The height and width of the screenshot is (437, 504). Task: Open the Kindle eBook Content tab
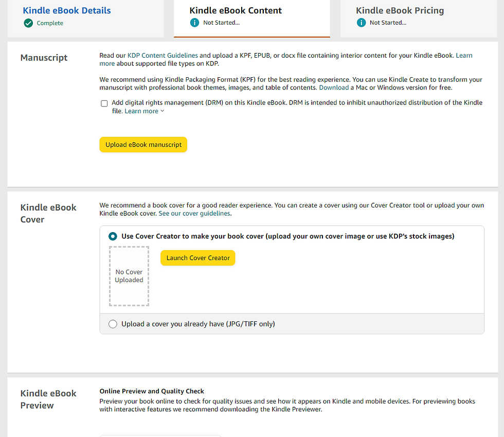coord(236,10)
